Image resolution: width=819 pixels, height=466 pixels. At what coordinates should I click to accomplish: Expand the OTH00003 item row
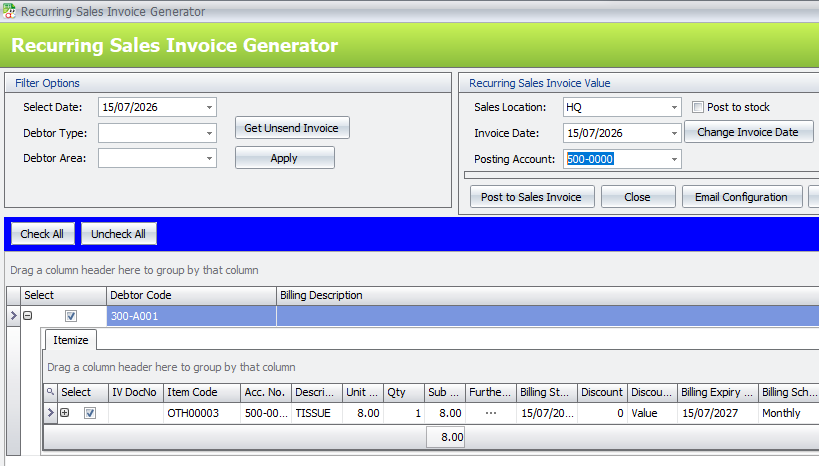(x=64, y=413)
